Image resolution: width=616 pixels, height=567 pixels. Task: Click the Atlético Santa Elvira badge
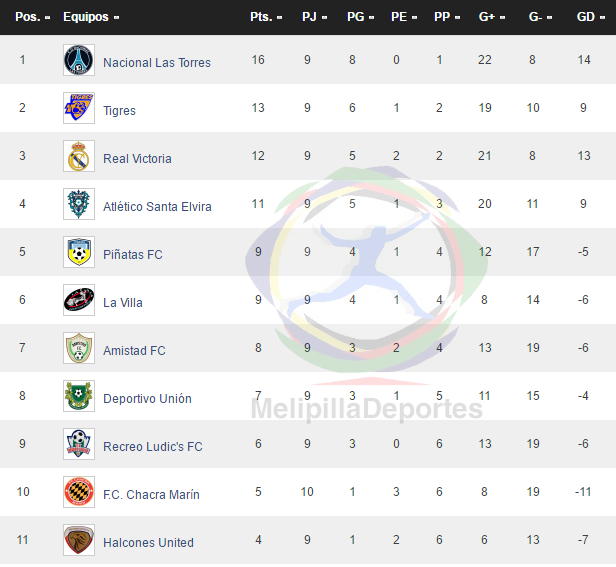[79, 204]
